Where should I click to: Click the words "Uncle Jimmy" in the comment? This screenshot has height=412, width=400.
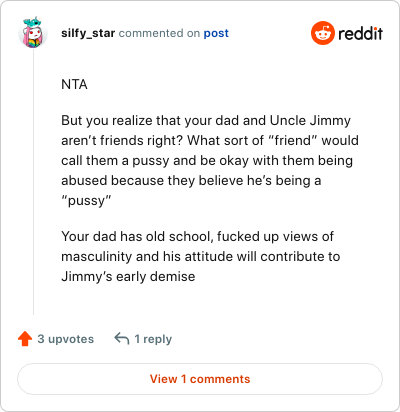[310, 120]
